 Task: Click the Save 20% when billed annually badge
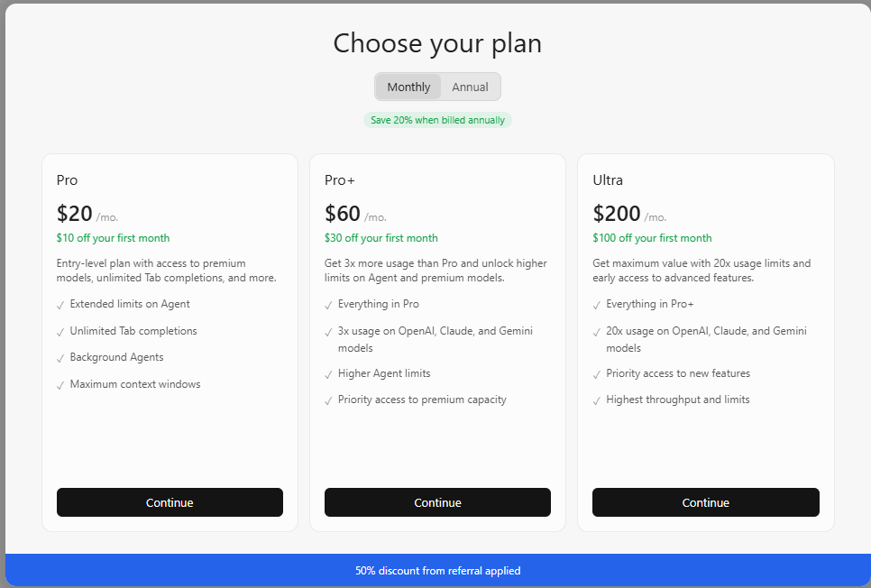tap(437, 120)
